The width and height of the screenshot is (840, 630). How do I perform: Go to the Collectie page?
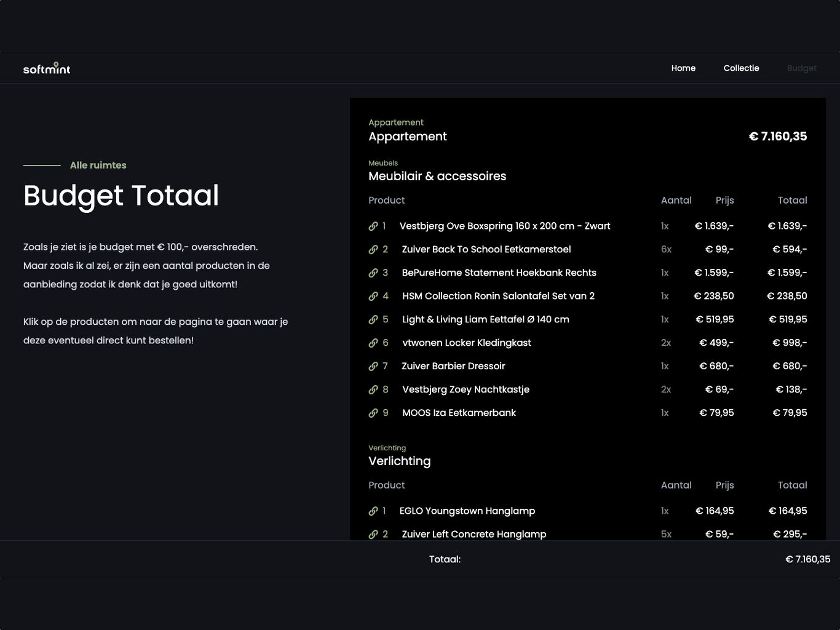741,68
